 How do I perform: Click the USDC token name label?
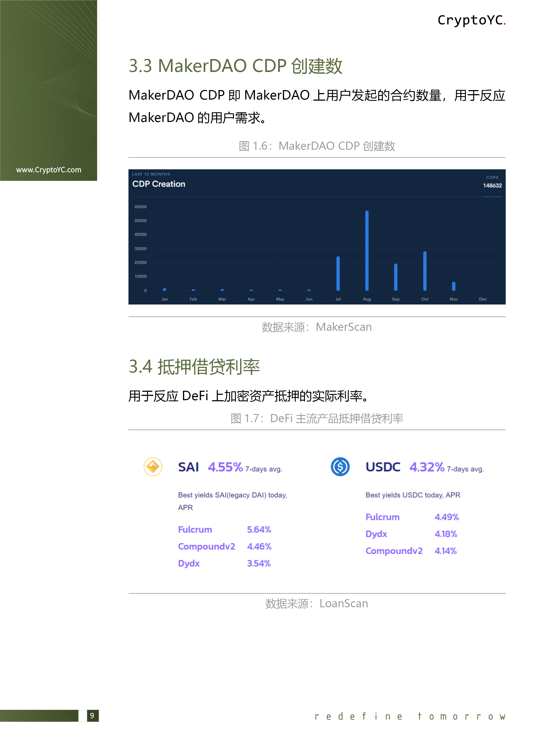point(383,467)
